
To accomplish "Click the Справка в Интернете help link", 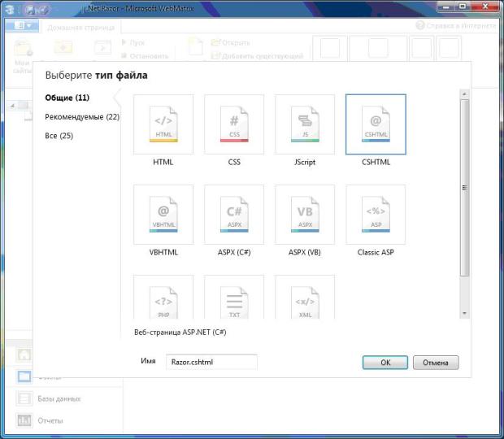I will pos(456,26).
